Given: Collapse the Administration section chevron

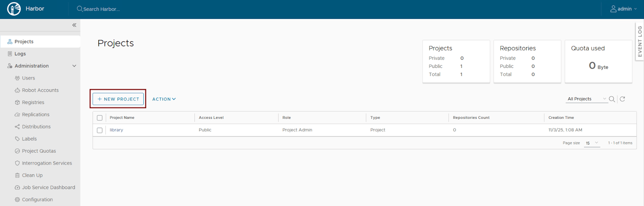Looking at the screenshot, I should [x=74, y=66].
